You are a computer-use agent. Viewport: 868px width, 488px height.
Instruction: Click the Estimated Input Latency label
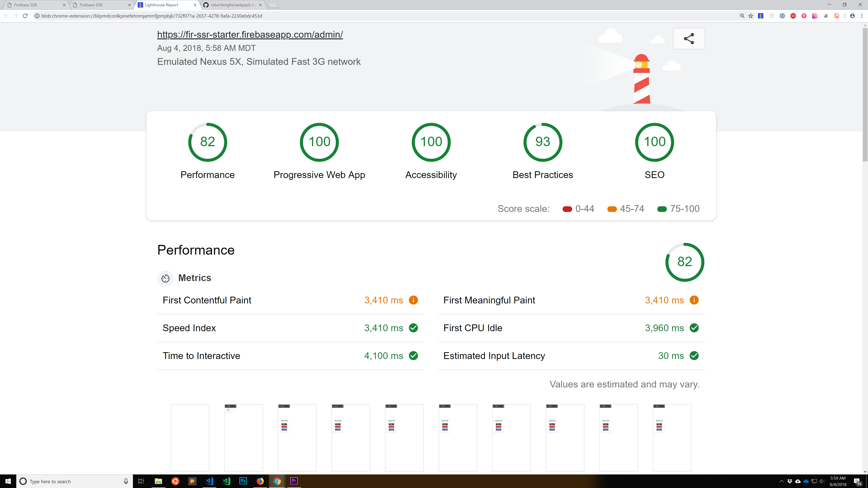494,356
